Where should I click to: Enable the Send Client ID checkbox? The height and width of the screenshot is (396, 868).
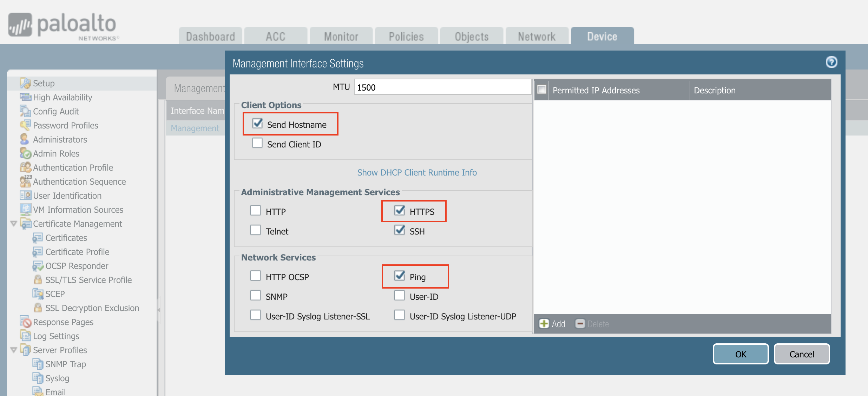tap(257, 143)
